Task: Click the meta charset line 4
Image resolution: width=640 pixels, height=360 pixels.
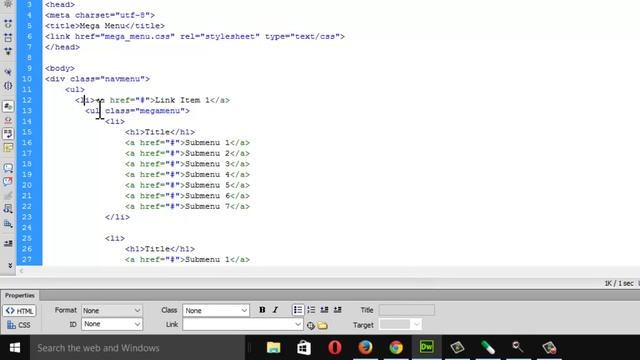Action: [100, 15]
